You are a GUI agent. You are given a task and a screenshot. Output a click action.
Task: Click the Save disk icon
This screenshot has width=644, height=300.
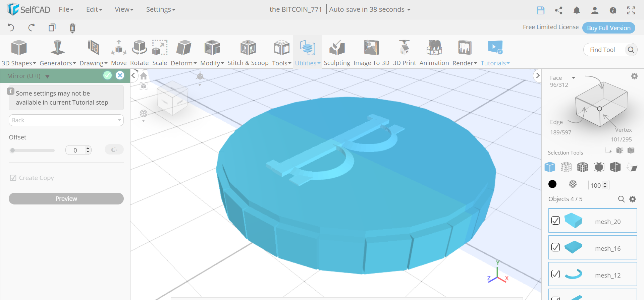coord(540,10)
